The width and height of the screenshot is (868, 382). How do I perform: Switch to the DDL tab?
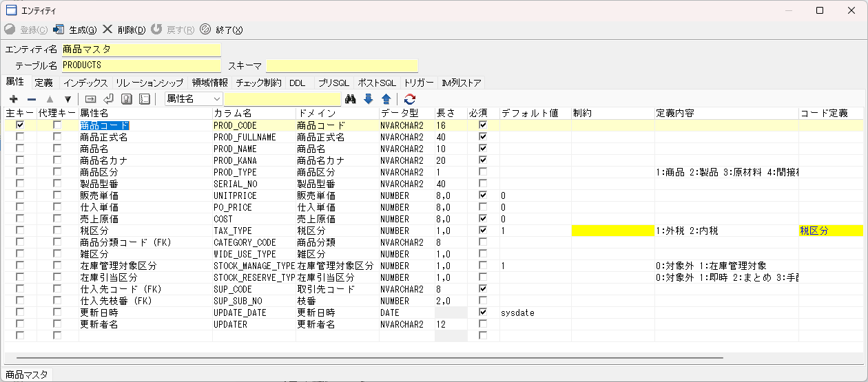point(298,83)
